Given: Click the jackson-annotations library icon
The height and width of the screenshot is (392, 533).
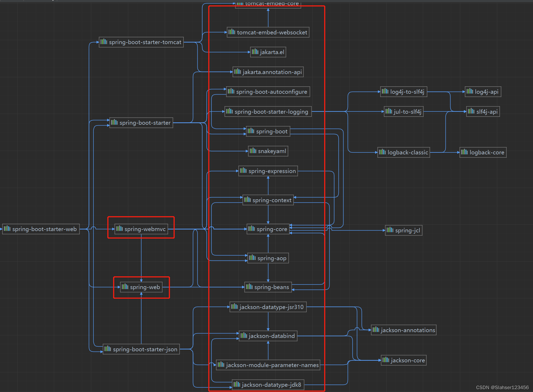Looking at the screenshot, I should [376, 330].
